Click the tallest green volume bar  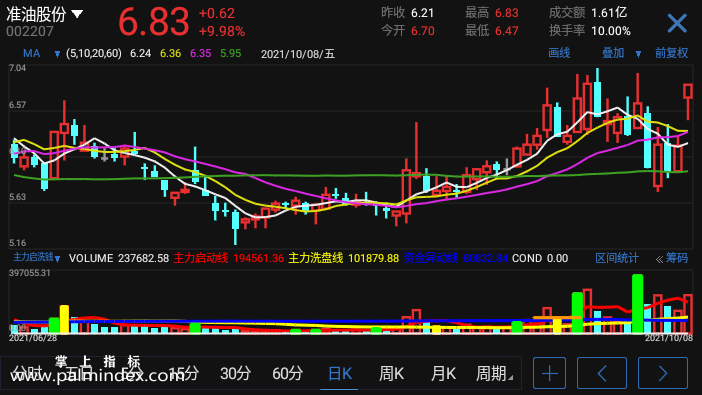tap(637, 304)
